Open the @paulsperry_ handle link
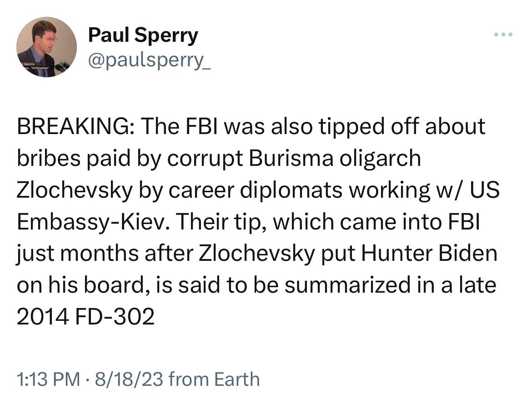Viewport: 532px width, 404px height. pyautogui.click(x=149, y=61)
